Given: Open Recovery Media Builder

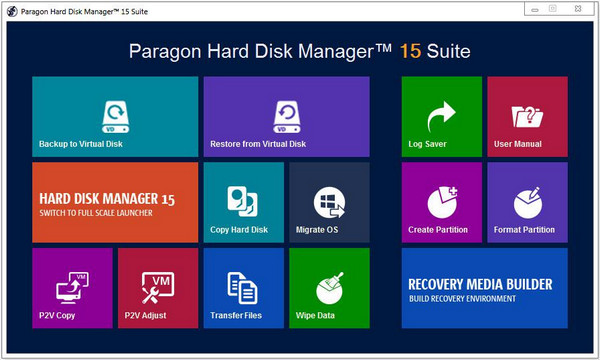Looking at the screenshot, I should (x=485, y=288).
